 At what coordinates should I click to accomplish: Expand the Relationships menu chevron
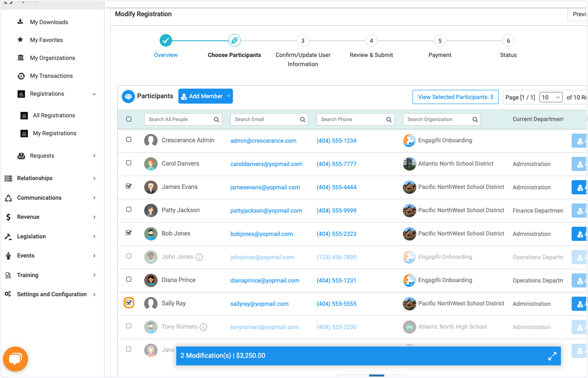tap(94, 178)
